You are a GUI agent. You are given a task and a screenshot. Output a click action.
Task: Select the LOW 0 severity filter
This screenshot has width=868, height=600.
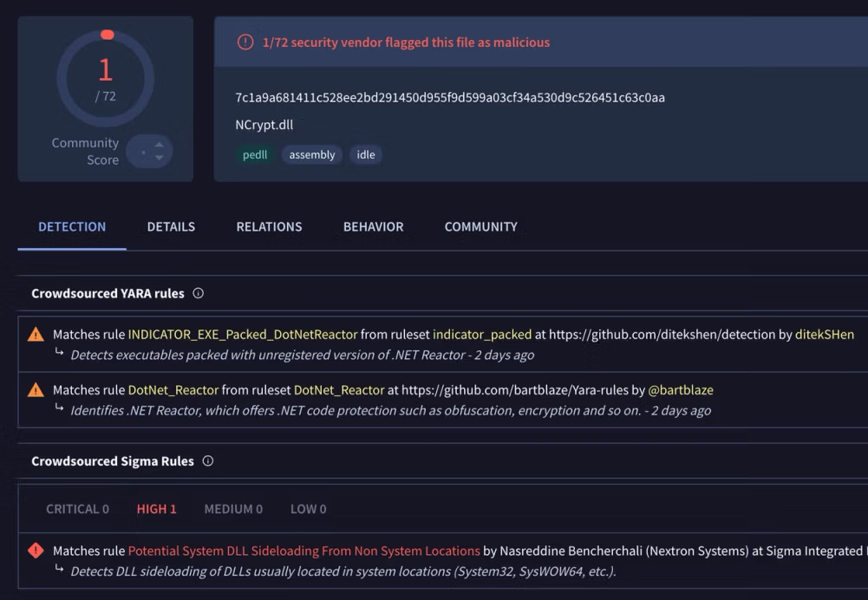[308, 509]
